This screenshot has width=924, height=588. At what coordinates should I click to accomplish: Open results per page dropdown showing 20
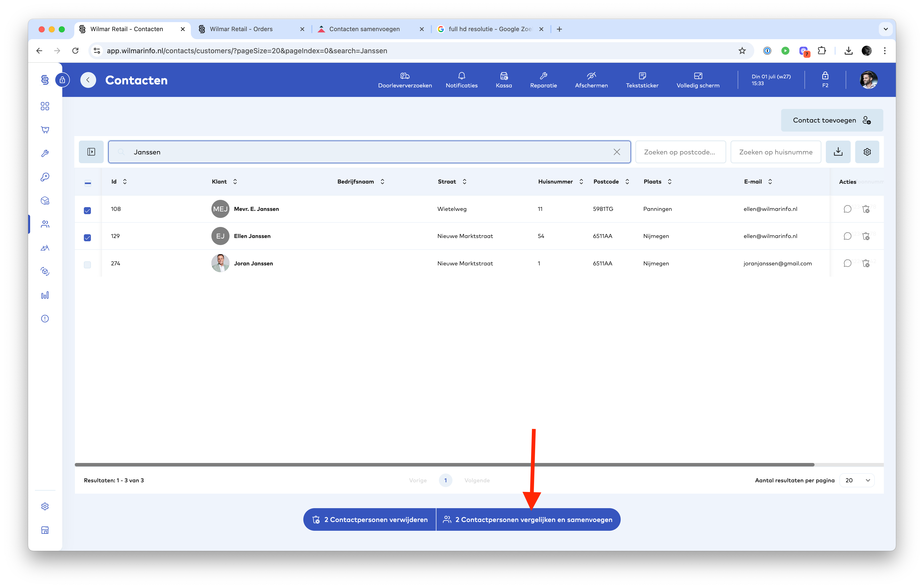(x=857, y=480)
